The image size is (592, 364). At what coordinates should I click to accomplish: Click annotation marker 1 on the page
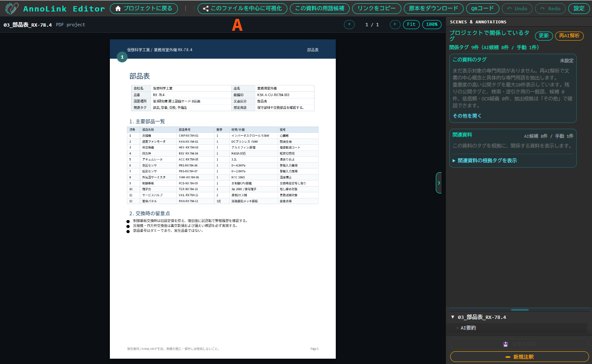122,57
